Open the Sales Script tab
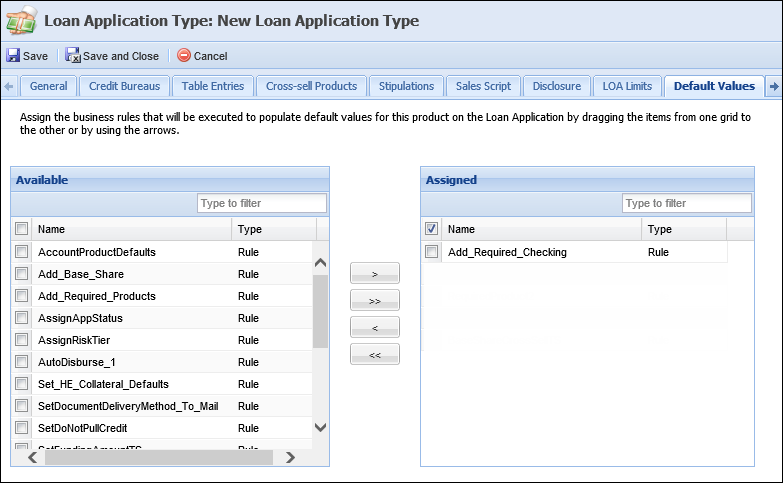This screenshot has width=783, height=483. [x=483, y=86]
